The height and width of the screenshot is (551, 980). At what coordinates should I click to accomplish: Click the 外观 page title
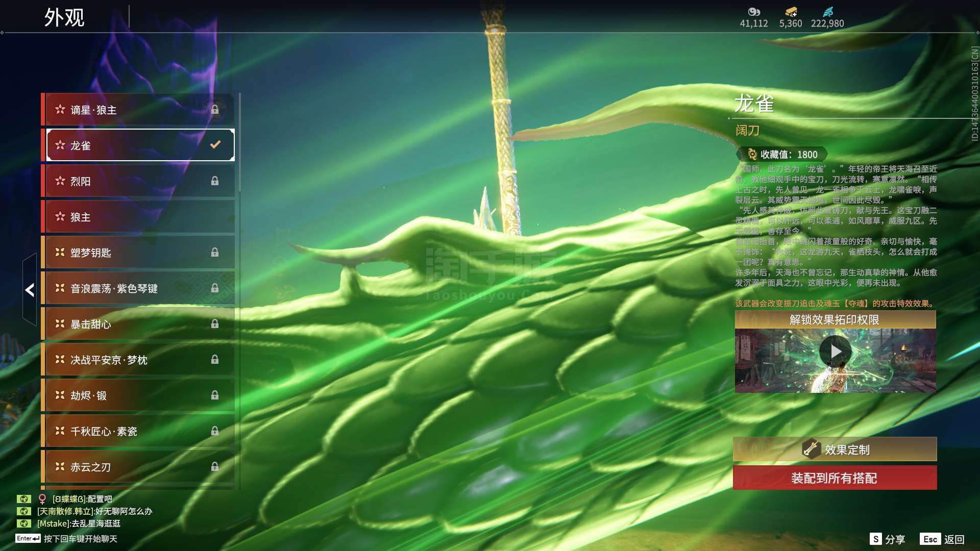point(64,17)
